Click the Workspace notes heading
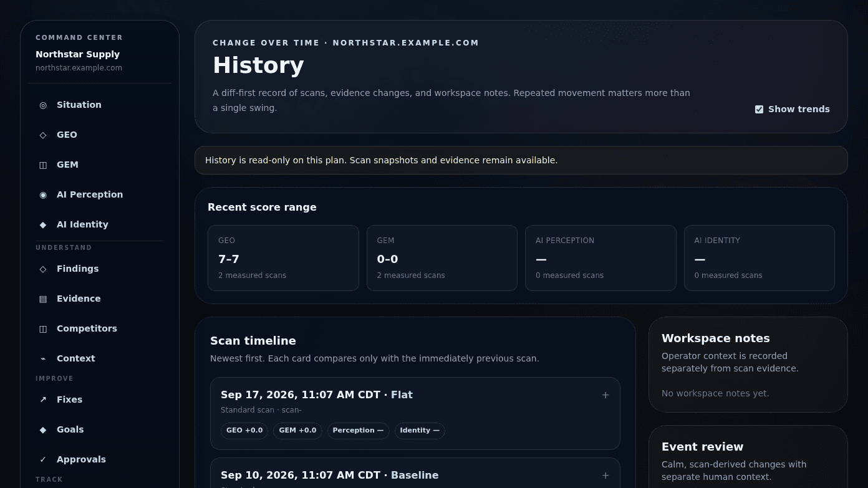 point(716,338)
